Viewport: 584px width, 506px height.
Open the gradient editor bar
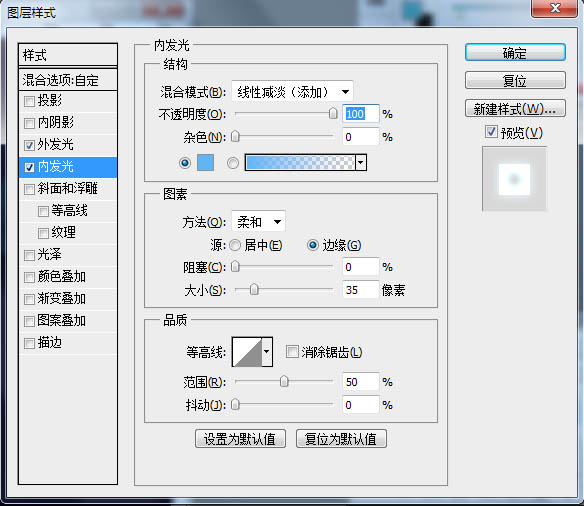tap(300, 163)
